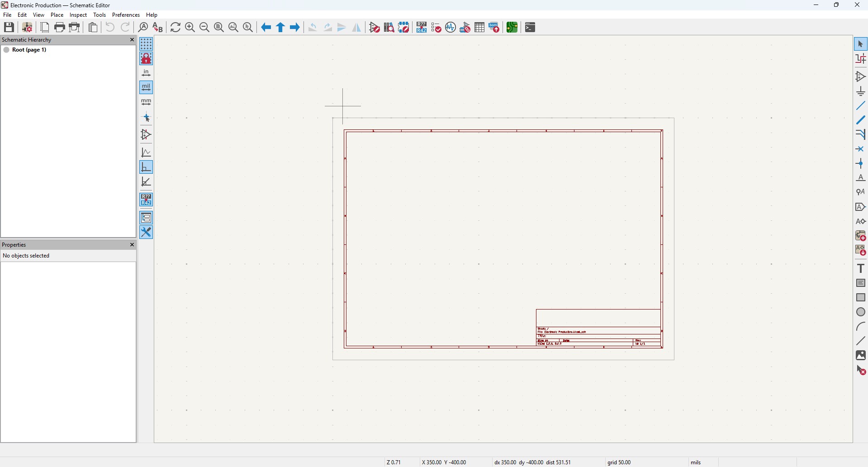Pick the Add Junction tool

coord(861,163)
